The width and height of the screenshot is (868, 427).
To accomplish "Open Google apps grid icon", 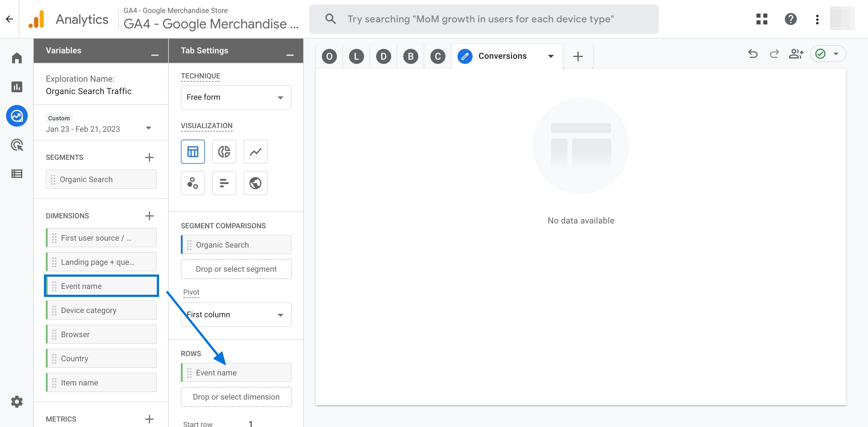I will tap(762, 19).
